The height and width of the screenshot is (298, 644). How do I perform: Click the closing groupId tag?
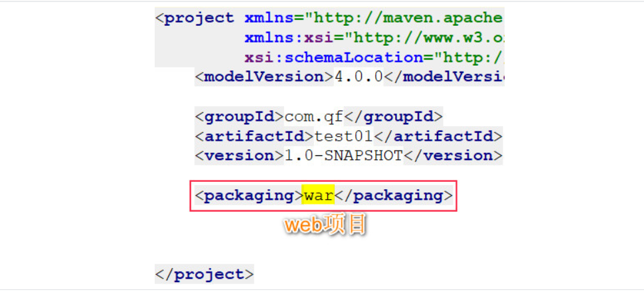394,117
